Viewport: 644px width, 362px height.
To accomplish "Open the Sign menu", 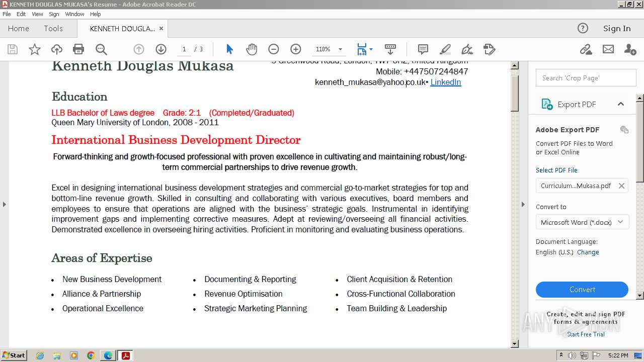I will coord(54,14).
